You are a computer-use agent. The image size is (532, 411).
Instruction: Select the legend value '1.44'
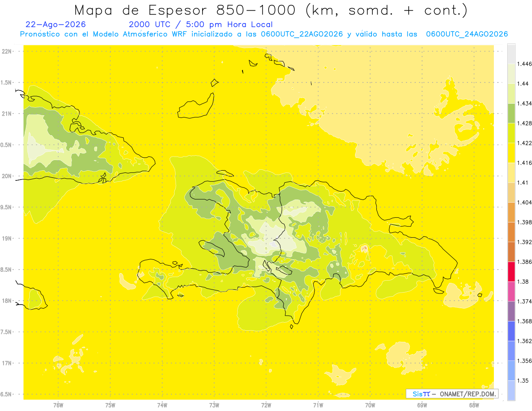click(523, 84)
